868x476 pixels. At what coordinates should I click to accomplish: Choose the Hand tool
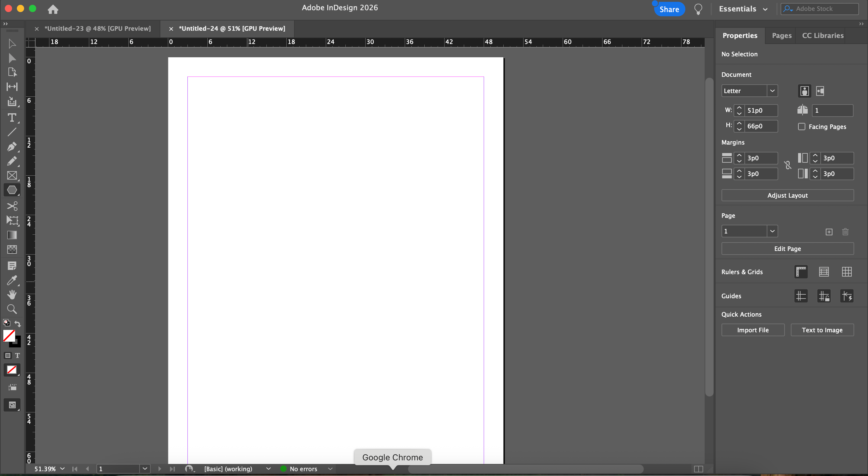click(12, 294)
